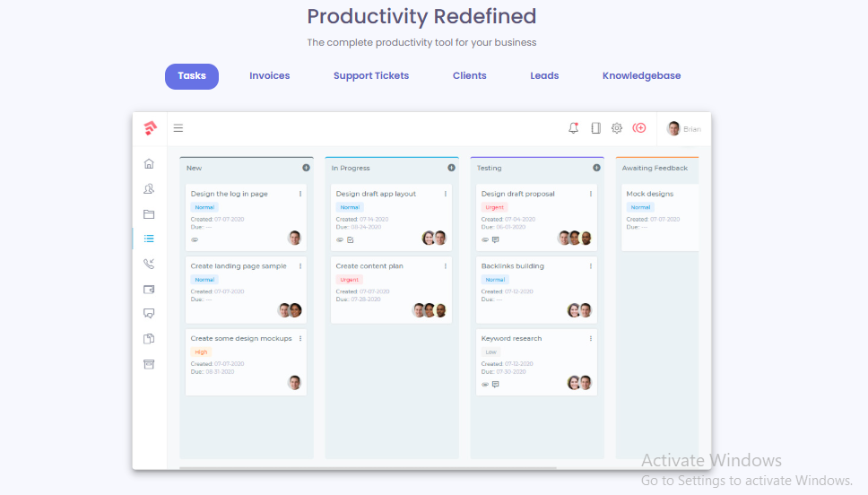The width and height of the screenshot is (868, 495).
Task: Switch to the Support Tickets tab
Action: 371,76
